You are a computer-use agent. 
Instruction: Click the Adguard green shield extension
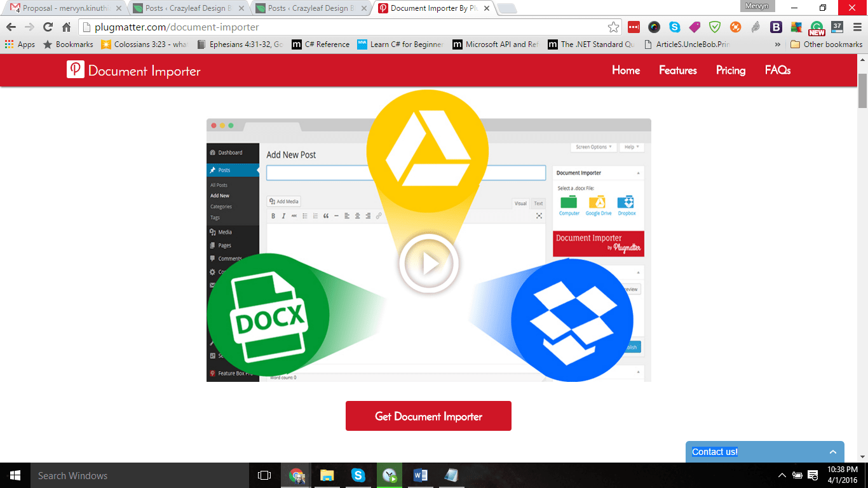[715, 27]
